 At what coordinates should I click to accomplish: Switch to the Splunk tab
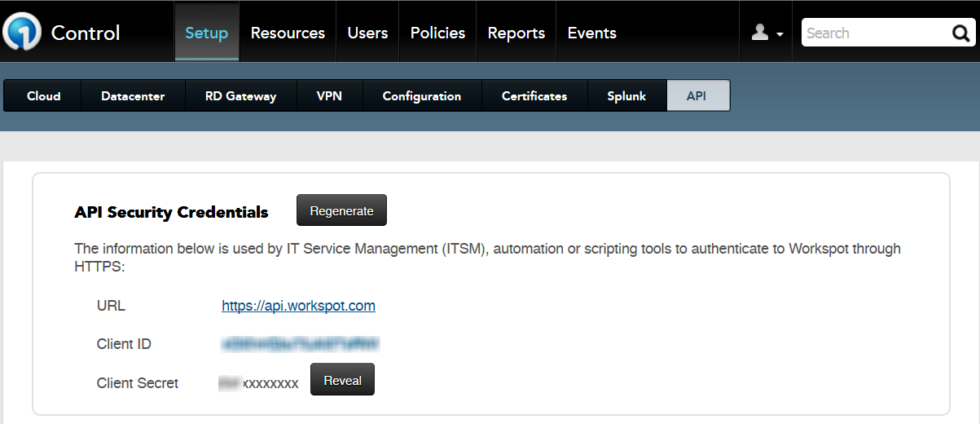click(626, 95)
